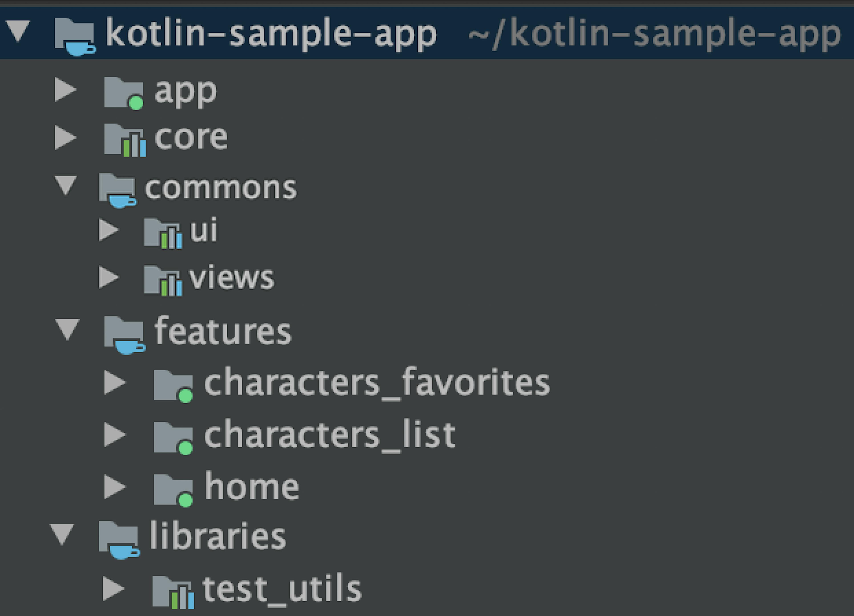The height and width of the screenshot is (616, 854).
Task: Expand the core module arrow
Action: [x=66, y=138]
